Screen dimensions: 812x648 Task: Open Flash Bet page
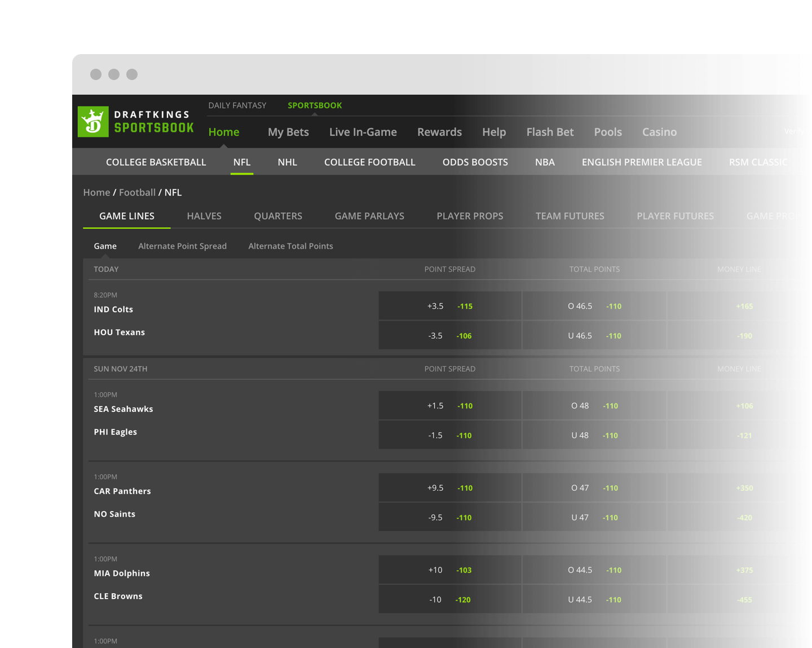tap(550, 132)
